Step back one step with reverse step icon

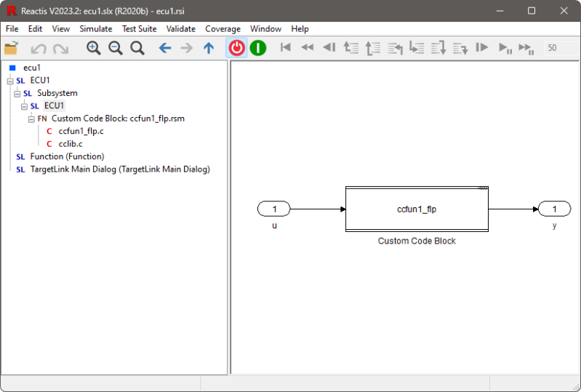coord(329,47)
